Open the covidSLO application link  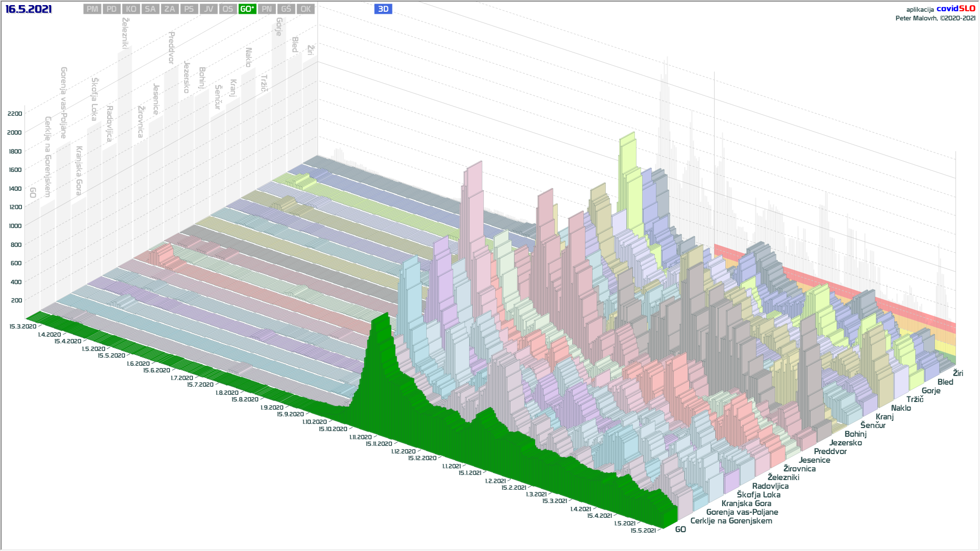(955, 9)
